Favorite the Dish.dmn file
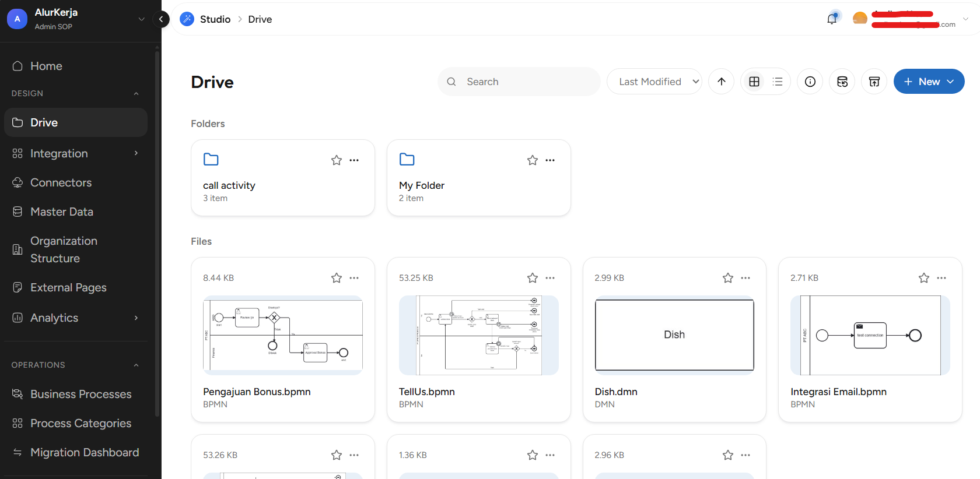980x479 pixels. [728, 278]
